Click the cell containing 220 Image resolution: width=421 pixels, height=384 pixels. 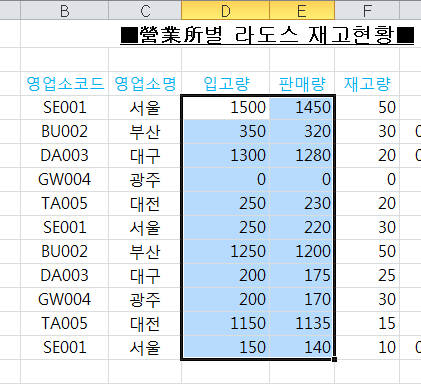pyautogui.click(x=302, y=228)
